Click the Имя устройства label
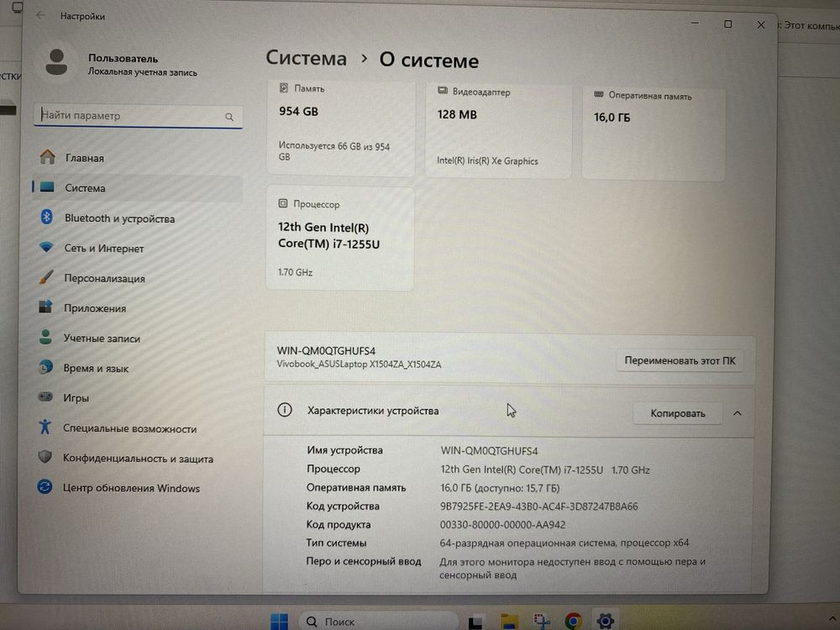Screen dimensions: 840x630 (x=344, y=450)
